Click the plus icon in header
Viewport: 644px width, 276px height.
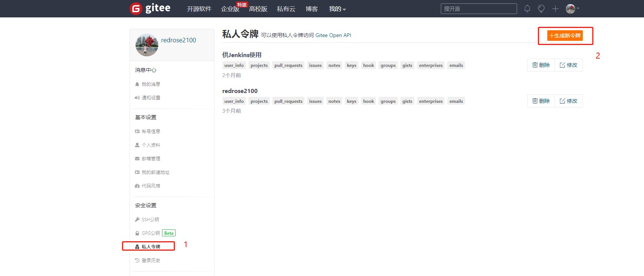point(555,9)
